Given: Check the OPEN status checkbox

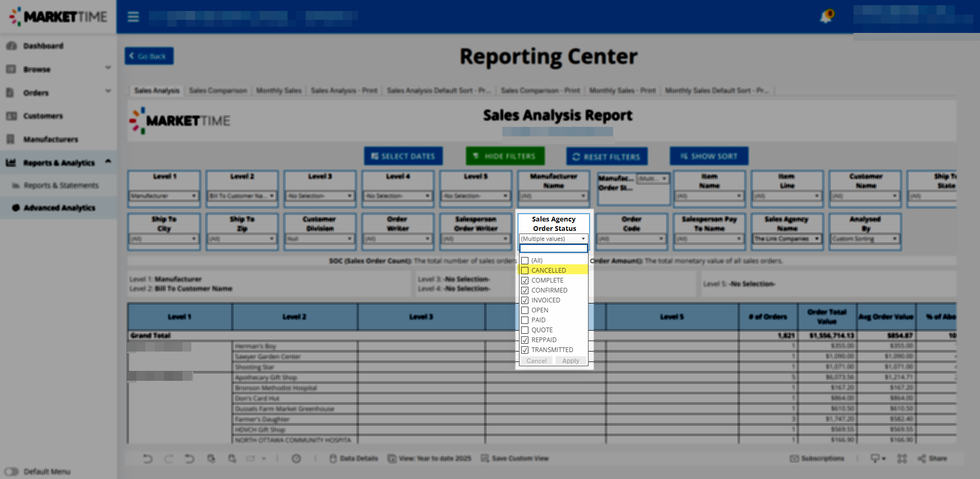Looking at the screenshot, I should (525, 310).
